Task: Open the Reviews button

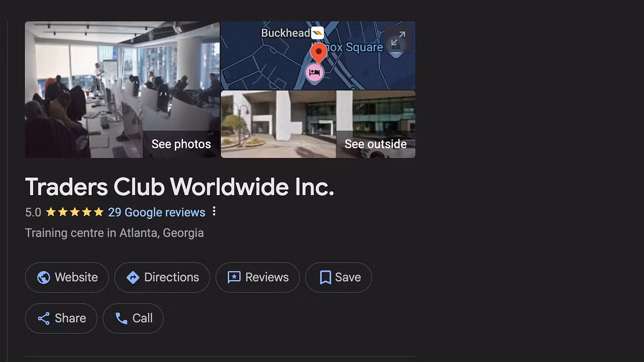Action: click(258, 277)
